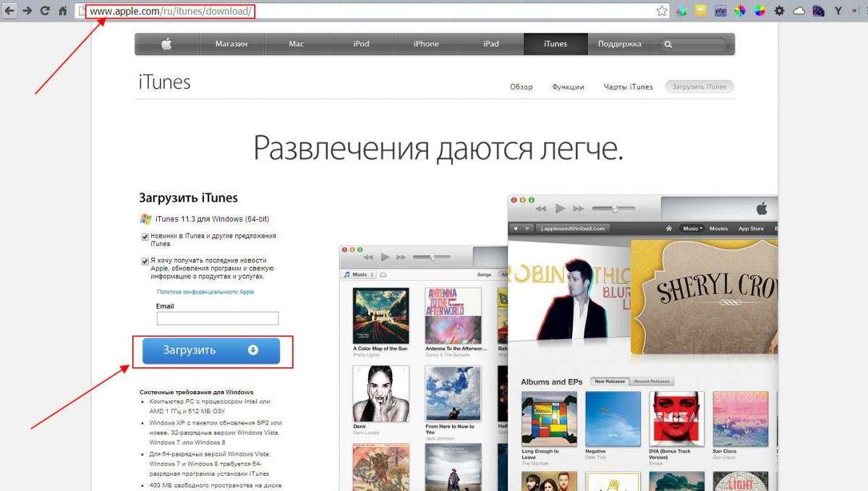This screenshot has height=491, width=868.
Task: Click rewind in the iTunes Store window image
Action: coord(540,208)
